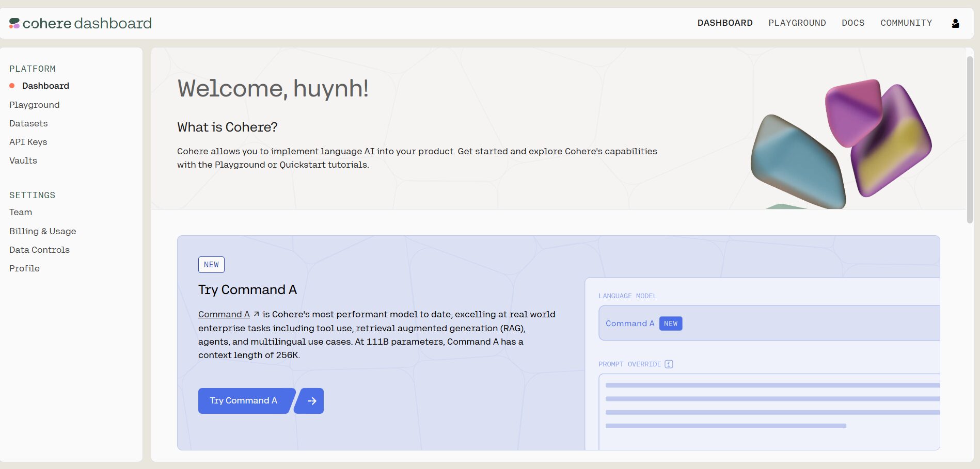This screenshot has height=469, width=980.
Task: Click the "PROMPT OVERRIDE" field label
Action: tap(629, 364)
